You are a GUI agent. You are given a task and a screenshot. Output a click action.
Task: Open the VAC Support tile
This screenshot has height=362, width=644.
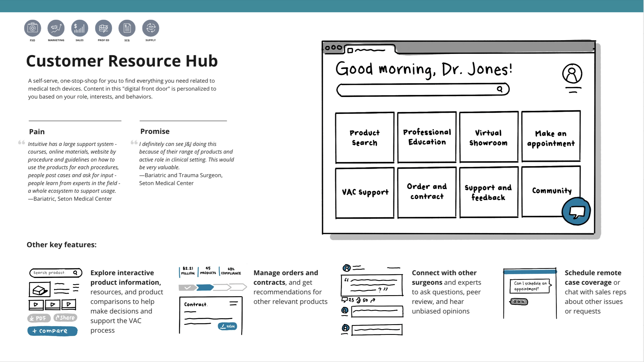[x=364, y=193]
